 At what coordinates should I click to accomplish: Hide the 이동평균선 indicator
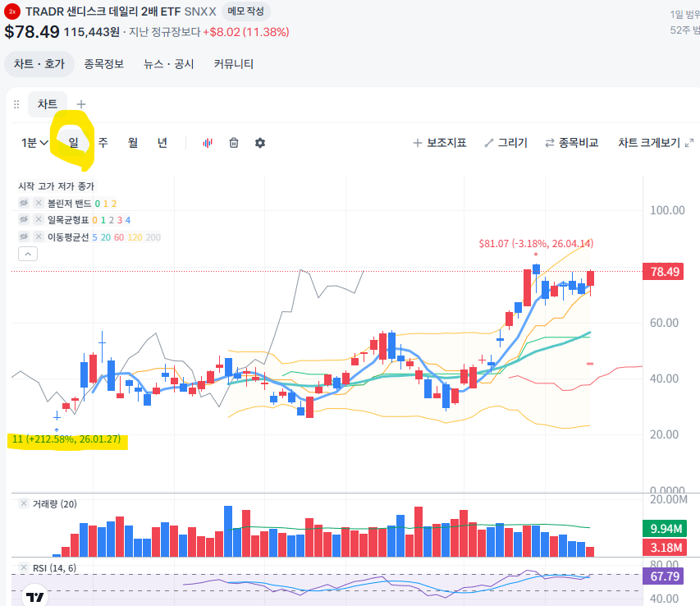(x=24, y=236)
